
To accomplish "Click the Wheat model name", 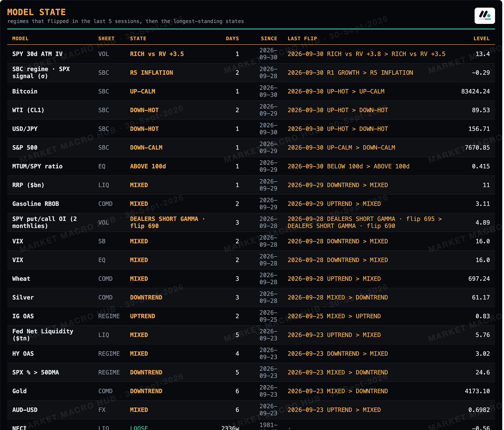I will (21, 279).
